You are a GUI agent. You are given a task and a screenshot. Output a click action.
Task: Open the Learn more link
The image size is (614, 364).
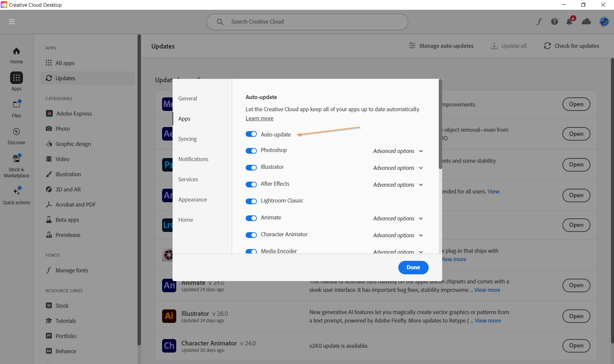tap(259, 118)
